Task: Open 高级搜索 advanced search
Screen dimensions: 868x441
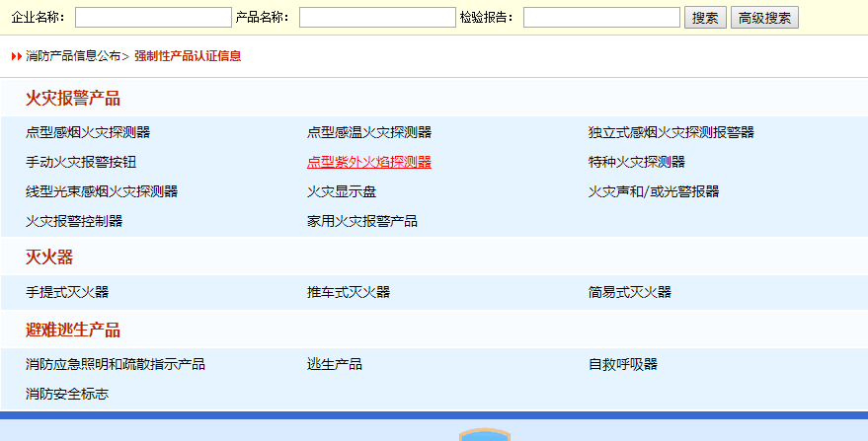Action: click(x=763, y=18)
